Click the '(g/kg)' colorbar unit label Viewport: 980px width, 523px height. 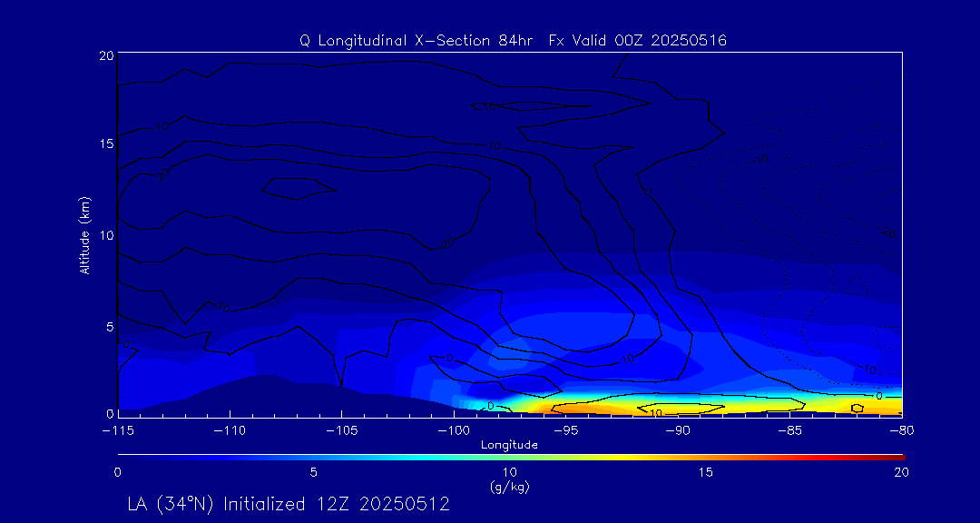(x=509, y=487)
